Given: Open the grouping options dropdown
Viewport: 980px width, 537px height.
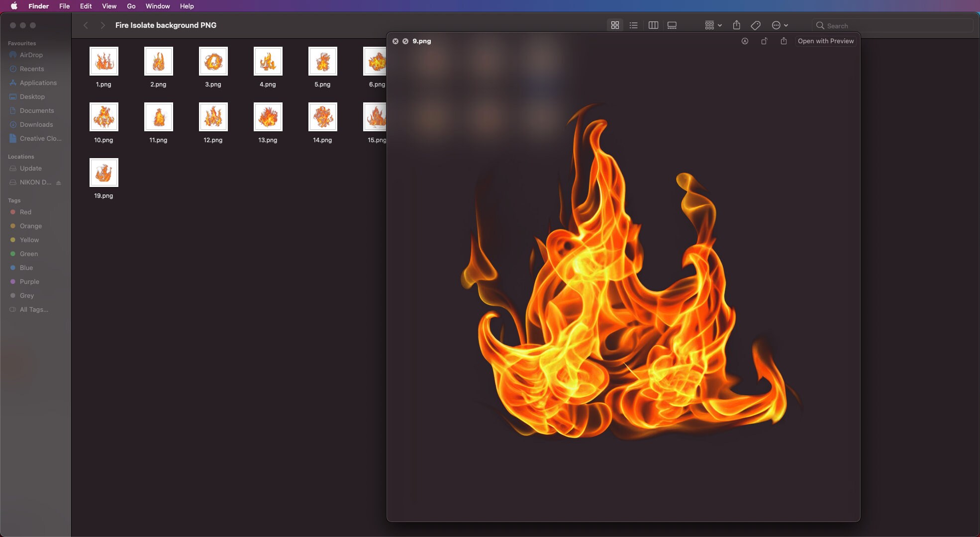Looking at the screenshot, I should pyautogui.click(x=712, y=25).
